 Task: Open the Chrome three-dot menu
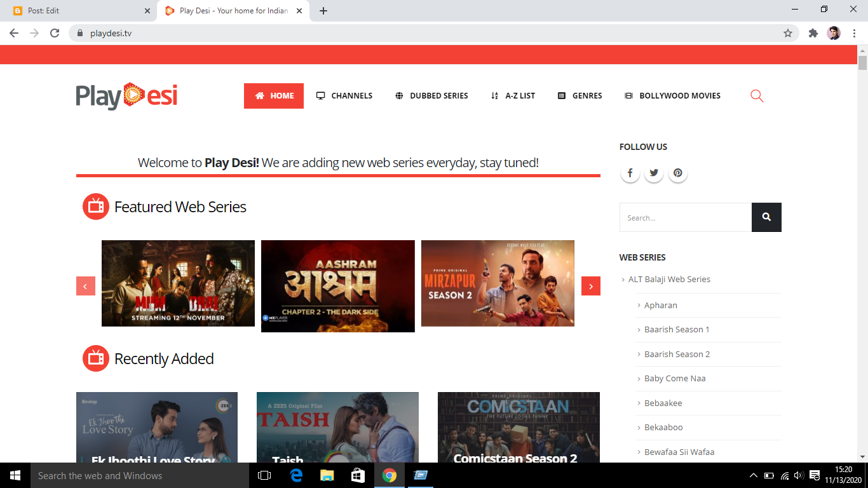pyautogui.click(x=855, y=33)
